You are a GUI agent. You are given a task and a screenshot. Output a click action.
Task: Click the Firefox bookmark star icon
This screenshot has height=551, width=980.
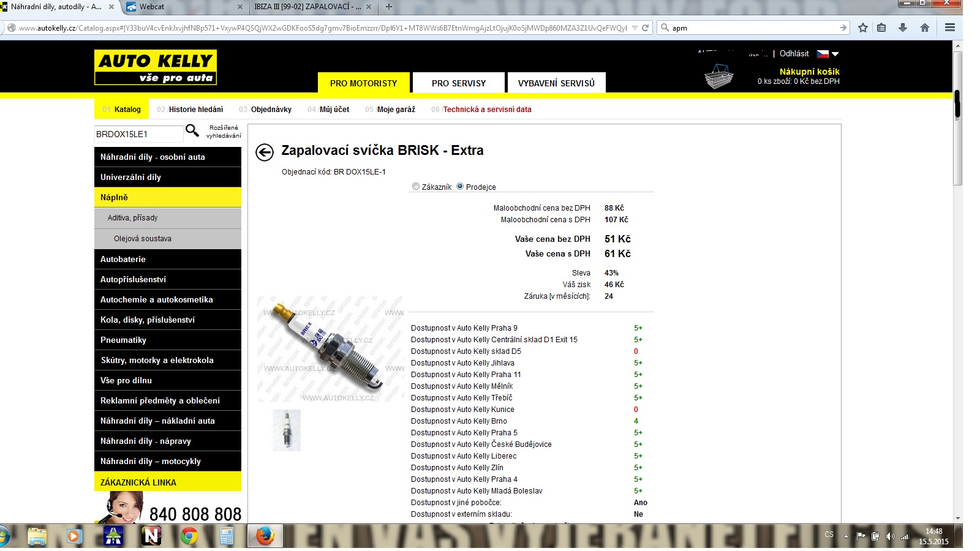863,28
